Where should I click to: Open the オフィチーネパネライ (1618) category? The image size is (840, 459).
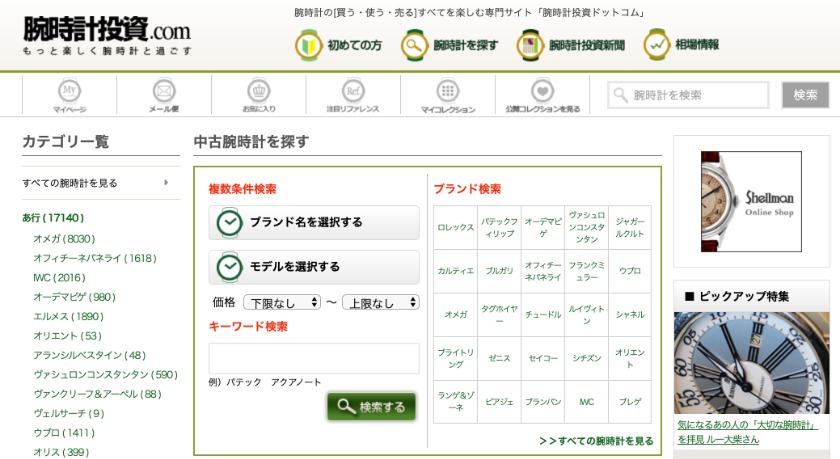click(x=95, y=258)
